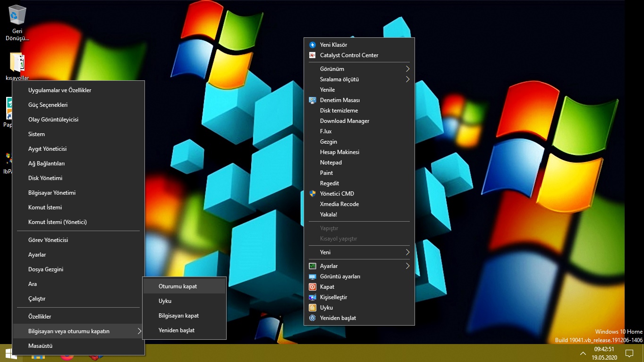Show hidden system tray icons
The height and width of the screenshot is (362, 644).
click(x=583, y=353)
